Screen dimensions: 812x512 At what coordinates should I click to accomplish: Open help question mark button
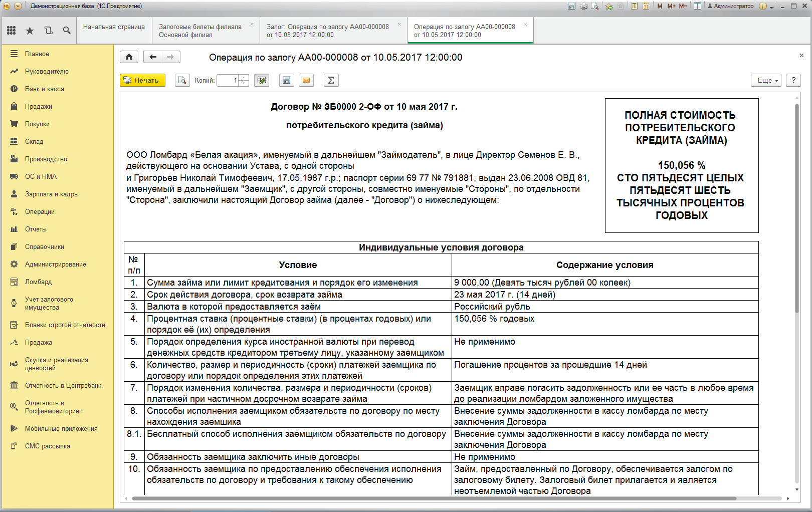[793, 80]
